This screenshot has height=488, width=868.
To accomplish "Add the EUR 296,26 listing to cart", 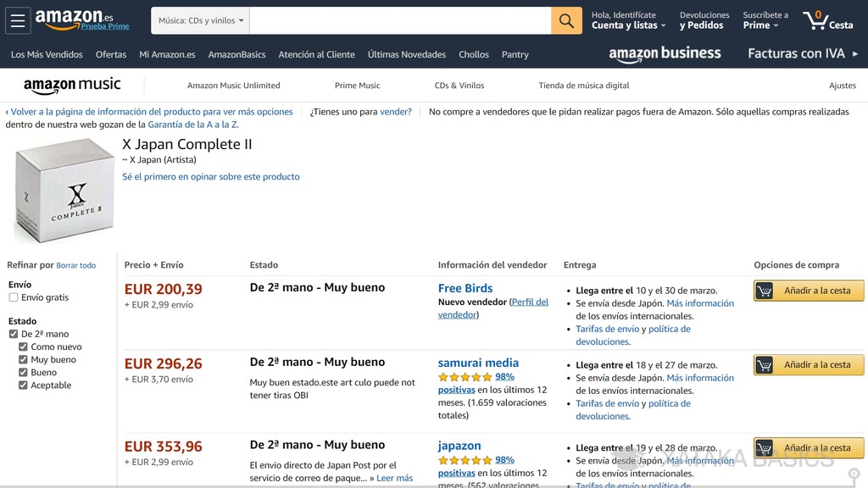I will point(807,364).
